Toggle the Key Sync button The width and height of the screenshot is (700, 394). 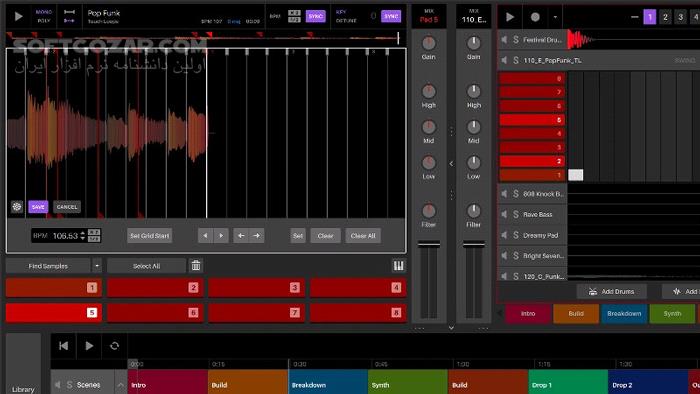(391, 17)
